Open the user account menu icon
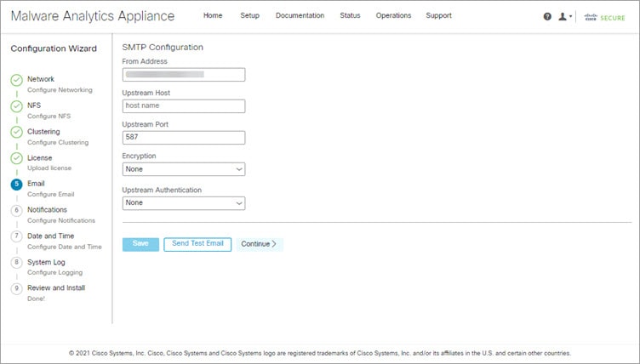The height and width of the screenshot is (364, 640). point(565,17)
